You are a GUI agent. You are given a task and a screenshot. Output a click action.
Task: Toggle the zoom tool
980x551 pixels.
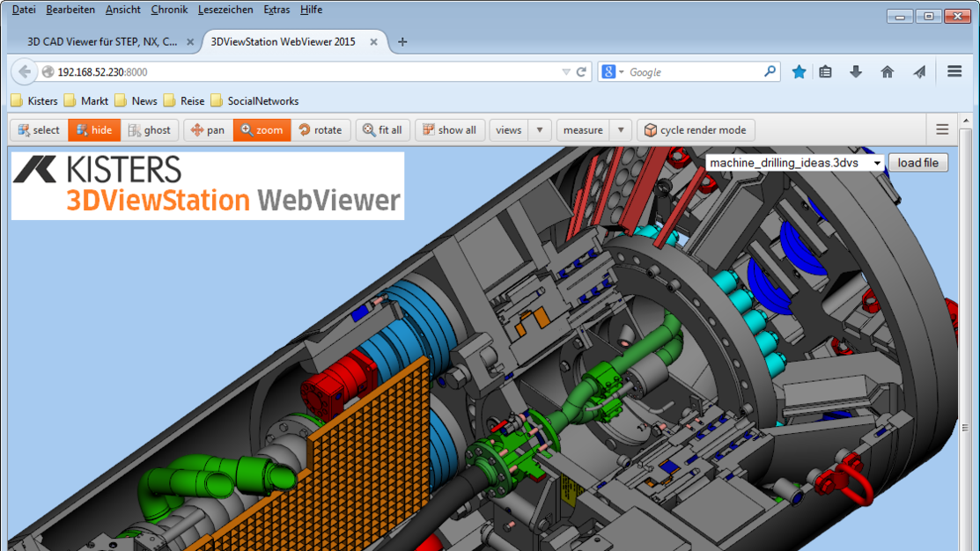click(262, 130)
